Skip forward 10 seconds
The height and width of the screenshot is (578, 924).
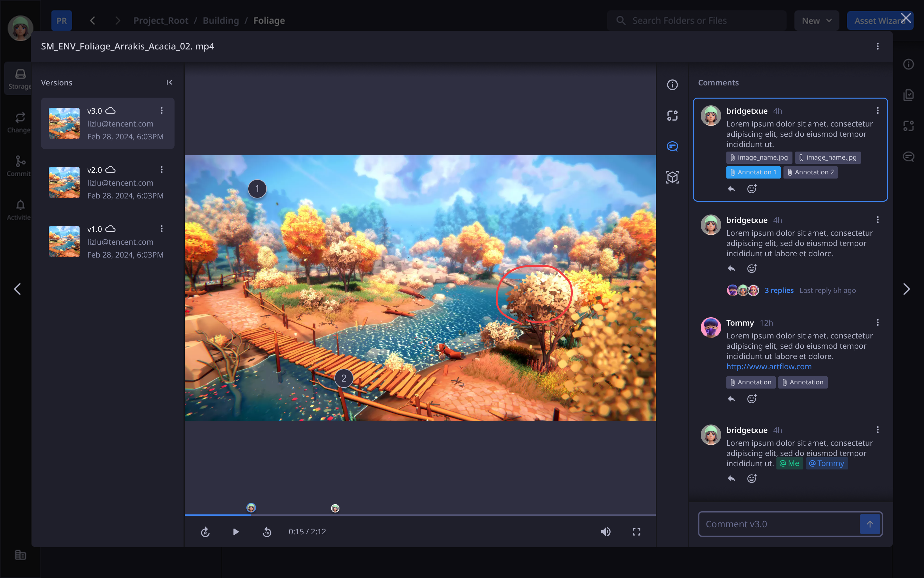click(x=205, y=532)
